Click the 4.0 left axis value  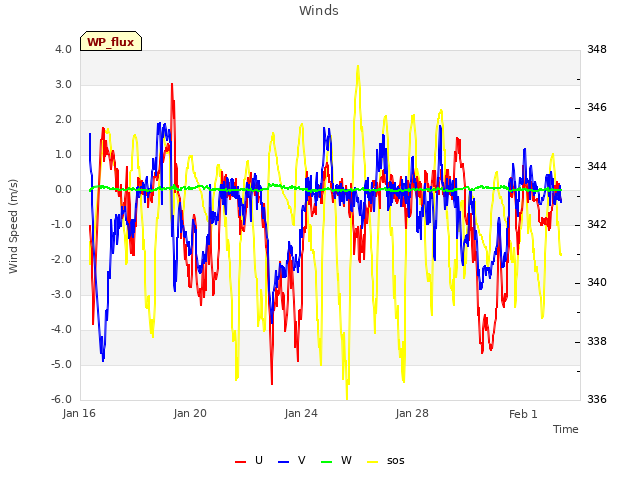(x=63, y=49)
